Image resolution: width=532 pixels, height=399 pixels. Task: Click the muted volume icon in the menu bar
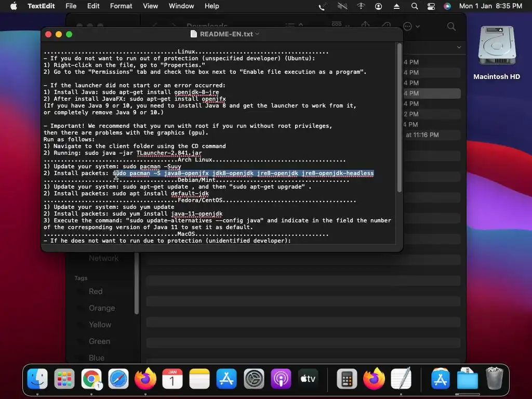342,6
